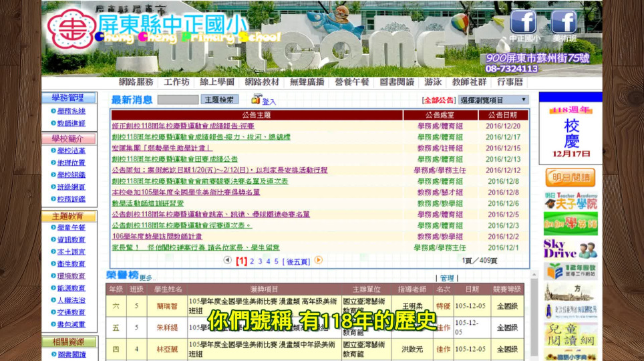The image size is (644, 361).
Task: Open 教師進修 sidebar link
Action: 71,124
